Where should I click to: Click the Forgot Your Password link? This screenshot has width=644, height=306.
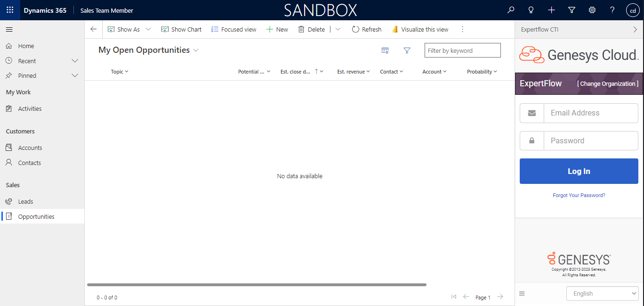pos(579,195)
